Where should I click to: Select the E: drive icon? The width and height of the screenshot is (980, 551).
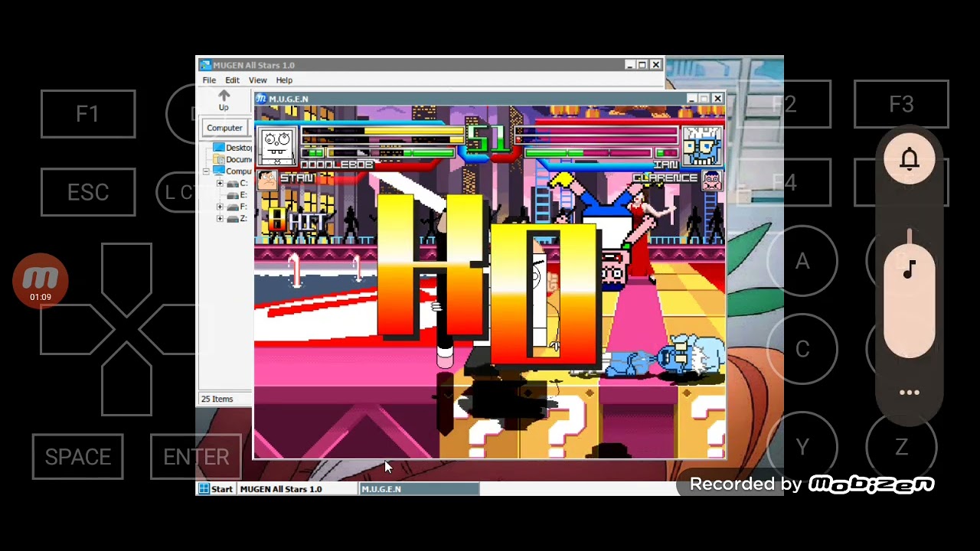(233, 195)
